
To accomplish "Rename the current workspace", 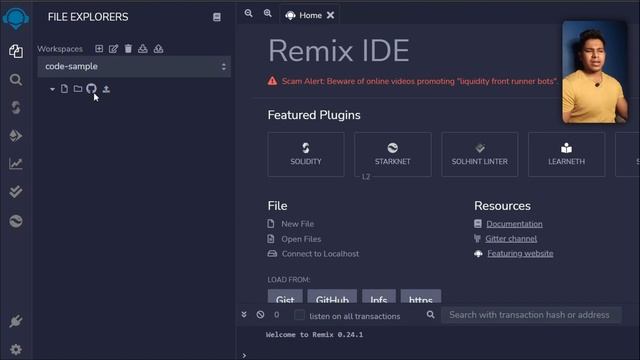I will 113,49.
